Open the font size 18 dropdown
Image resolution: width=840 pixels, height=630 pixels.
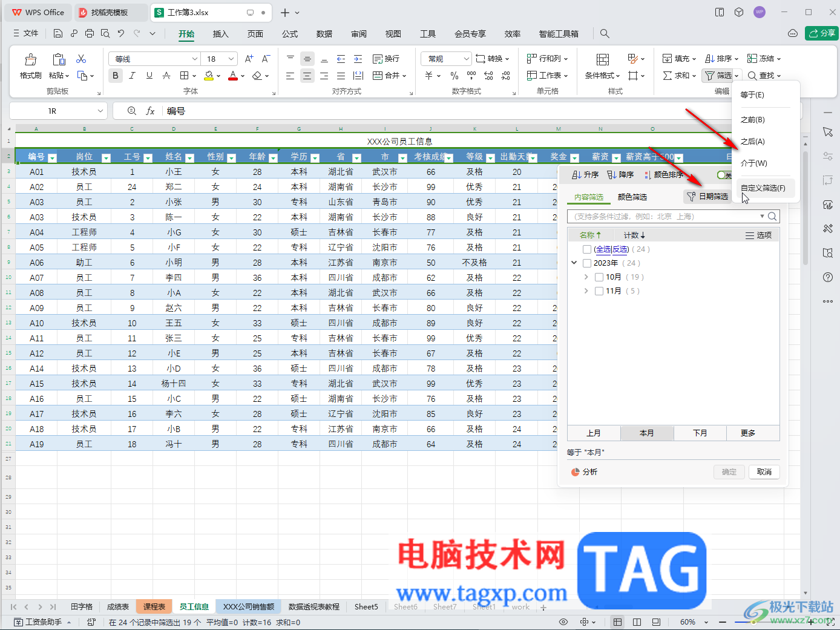[231, 59]
